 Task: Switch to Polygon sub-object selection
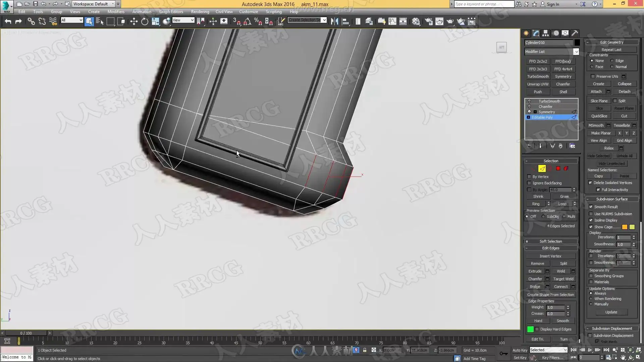tap(558, 169)
